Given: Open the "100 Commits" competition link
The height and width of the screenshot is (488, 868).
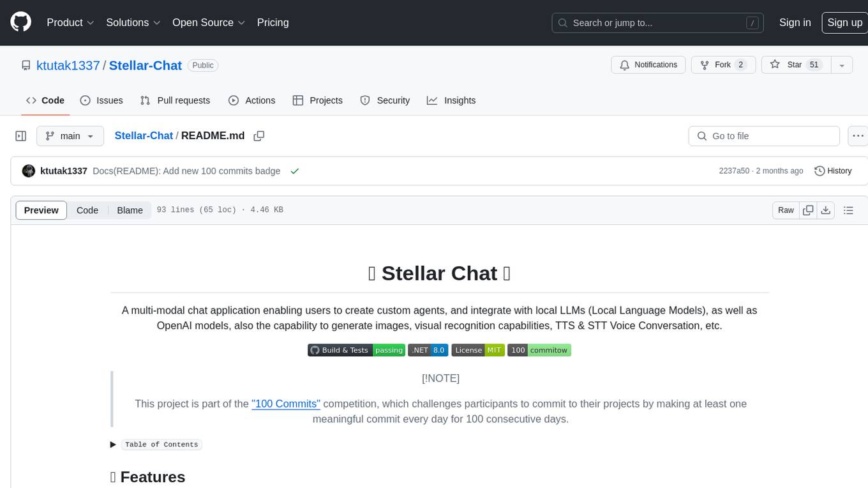Looking at the screenshot, I should pos(286,404).
